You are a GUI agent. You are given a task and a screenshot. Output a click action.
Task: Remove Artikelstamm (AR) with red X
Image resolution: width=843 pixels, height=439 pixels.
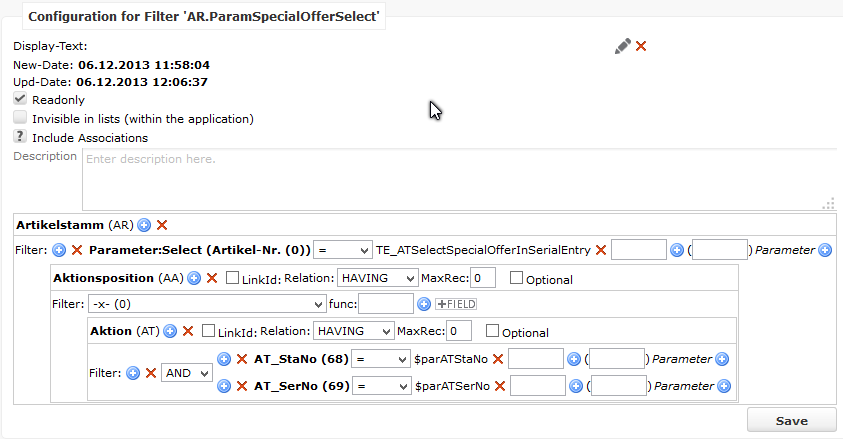pos(162,225)
